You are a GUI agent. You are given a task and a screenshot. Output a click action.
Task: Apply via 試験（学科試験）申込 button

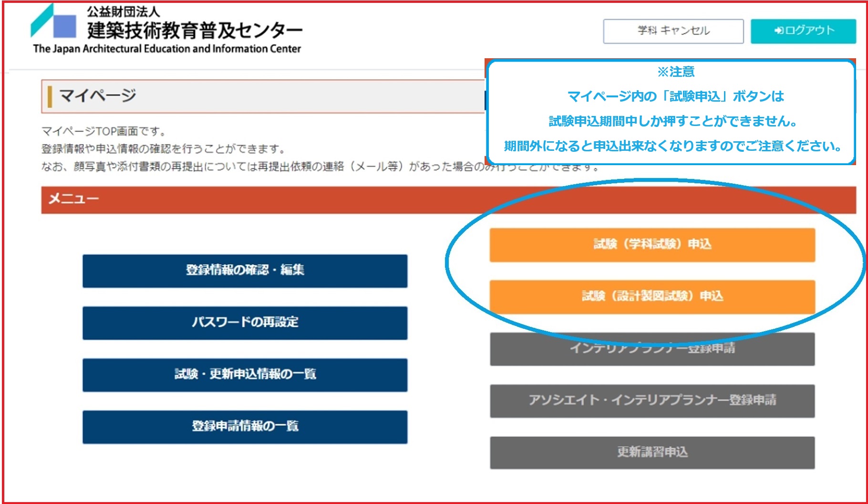[x=652, y=245]
